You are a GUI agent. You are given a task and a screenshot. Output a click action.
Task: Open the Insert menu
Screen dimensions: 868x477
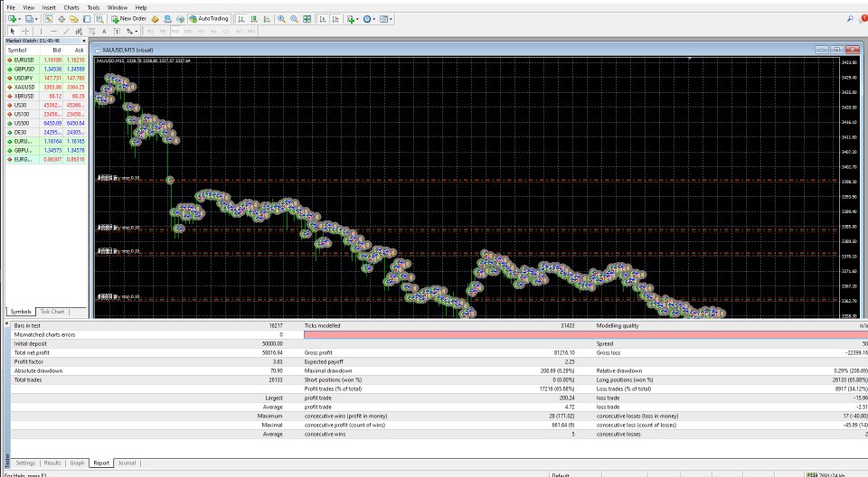click(x=49, y=8)
